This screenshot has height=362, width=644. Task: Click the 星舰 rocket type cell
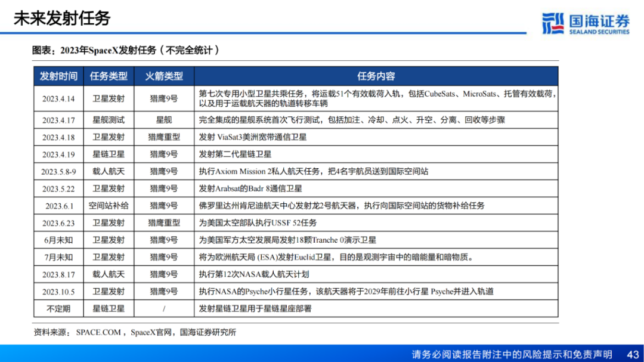click(164, 120)
